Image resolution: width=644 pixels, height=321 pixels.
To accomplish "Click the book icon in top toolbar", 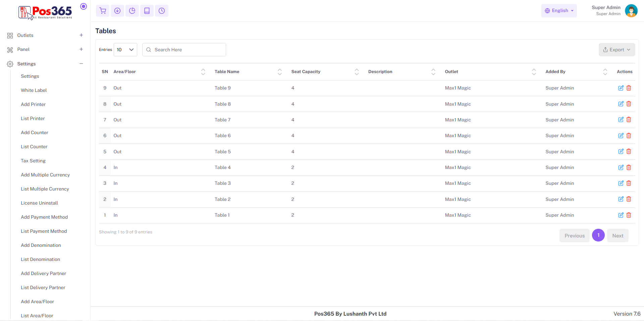I will pyautogui.click(x=147, y=11).
